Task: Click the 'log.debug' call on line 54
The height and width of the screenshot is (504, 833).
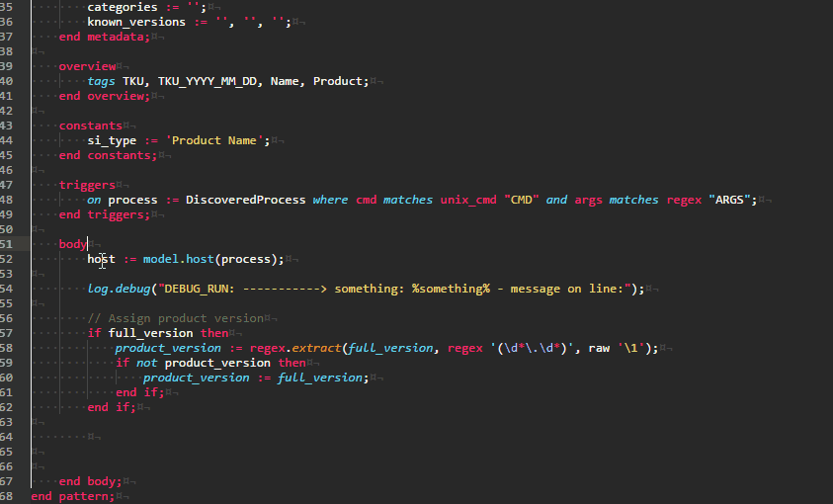Action: (119, 289)
